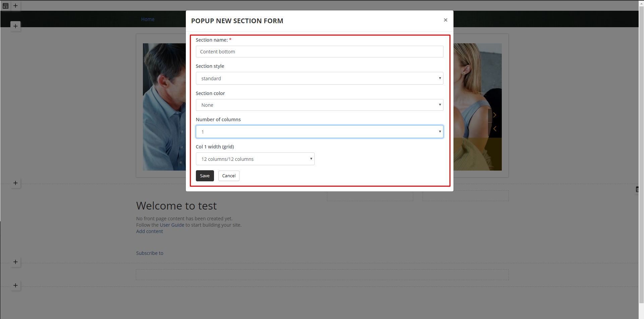Screen dimensions: 644x319
Task: Follow the User Guide link
Action: 172,225
